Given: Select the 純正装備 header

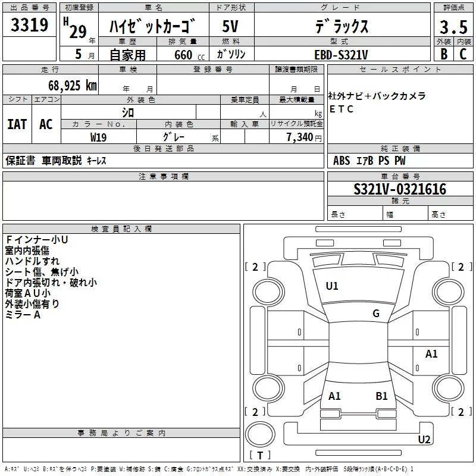Looking at the screenshot, I should (400, 148).
